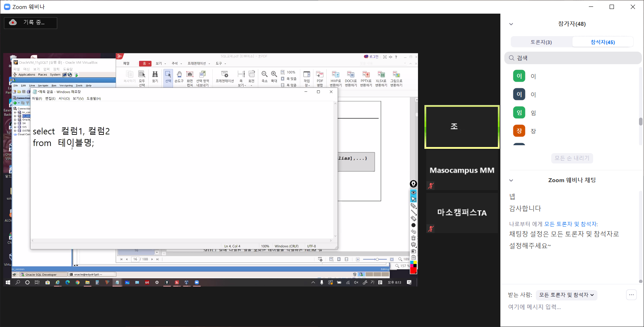
Task: Select the eraser in the annotation toolbar
Action: coord(413,219)
